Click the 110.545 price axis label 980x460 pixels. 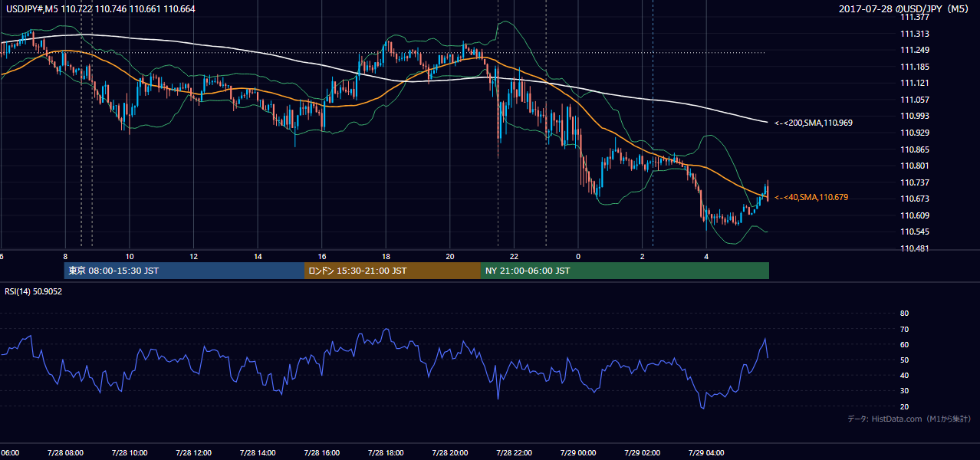(915, 232)
